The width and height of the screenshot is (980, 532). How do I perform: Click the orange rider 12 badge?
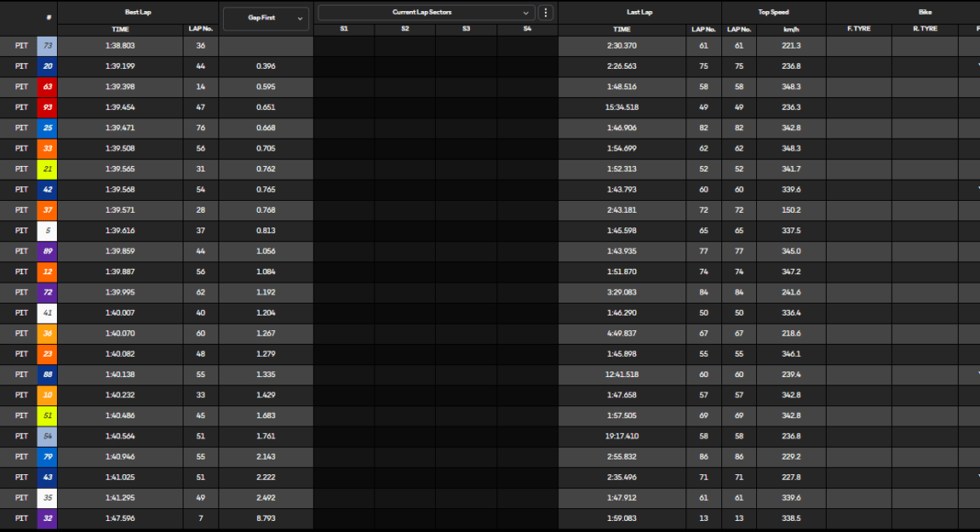click(x=47, y=272)
